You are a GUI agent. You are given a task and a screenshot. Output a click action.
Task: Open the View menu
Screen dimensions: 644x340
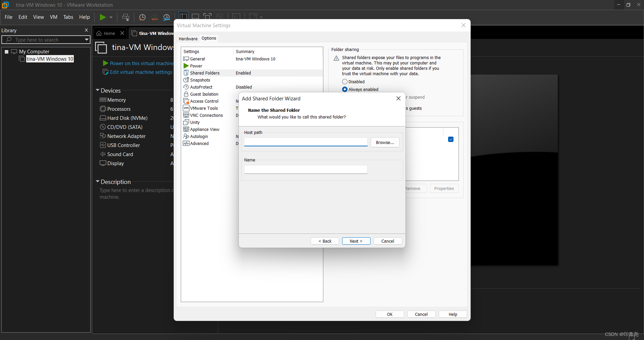tap(39, 17)
